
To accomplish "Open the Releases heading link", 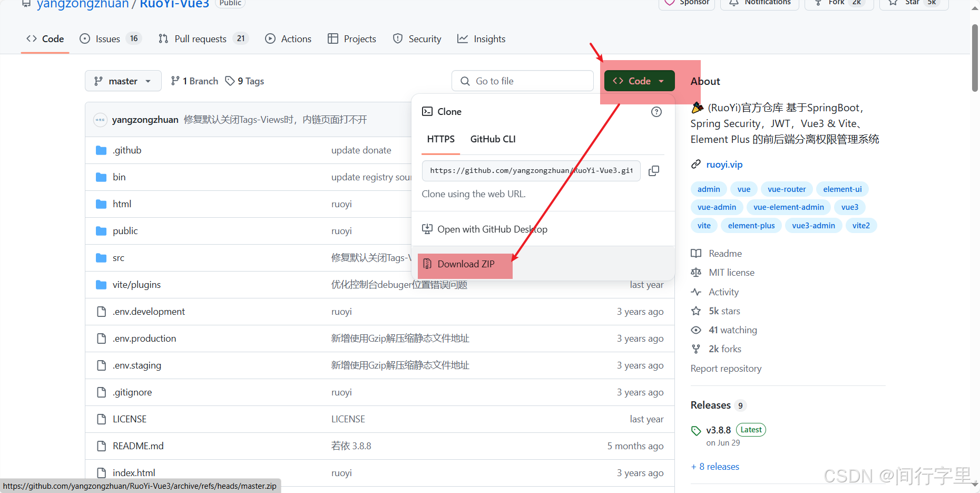I will [711, 405].
